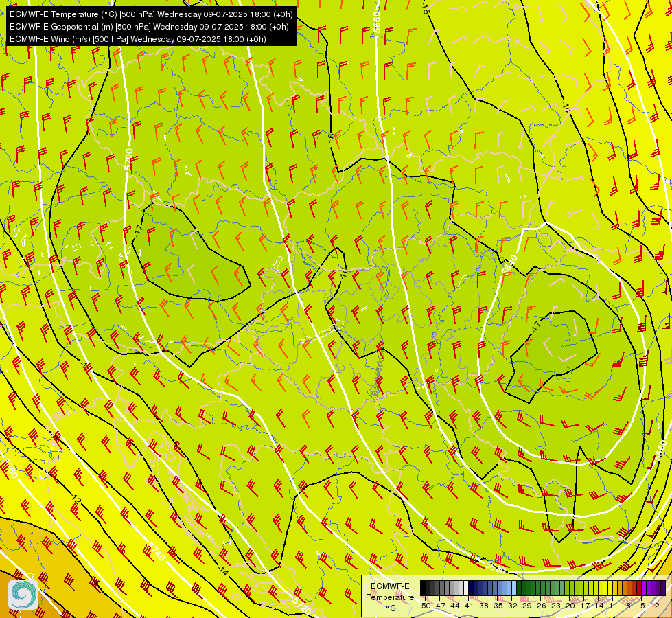Click the -41 legend value
This screenshot has height=618, width=672.
[468, 606]
